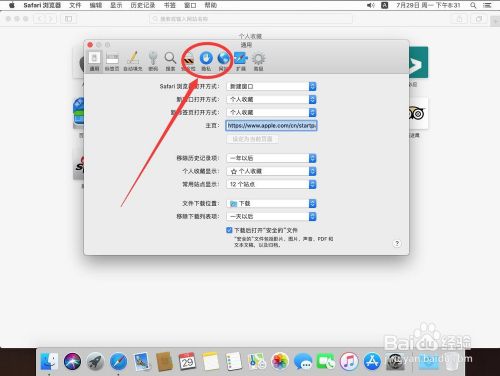Open the 移除历史记录项 dropdown
Screen dimensions: 500x376
[271, 158]
